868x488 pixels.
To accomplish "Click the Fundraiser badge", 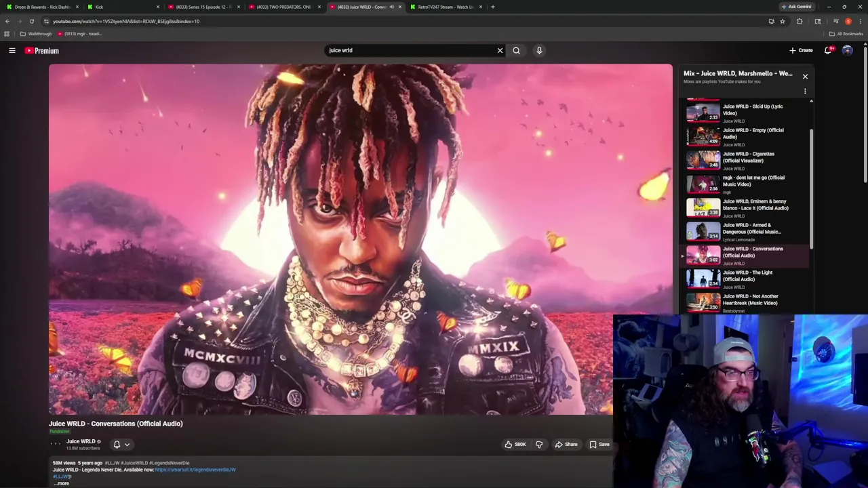I will tap(60, 431).
